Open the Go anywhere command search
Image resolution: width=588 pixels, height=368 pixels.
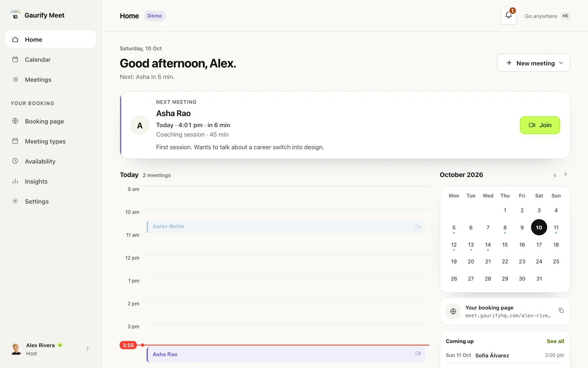coord(547,16)
